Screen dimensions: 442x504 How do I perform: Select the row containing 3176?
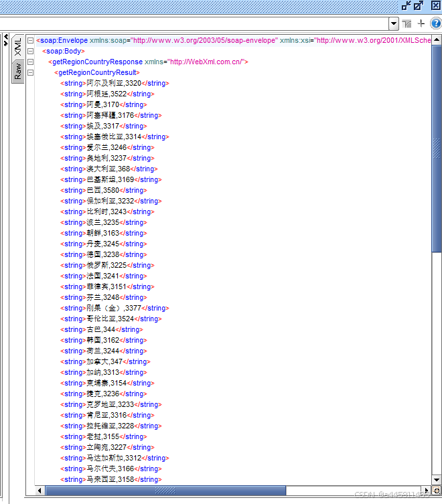(111, 115)
